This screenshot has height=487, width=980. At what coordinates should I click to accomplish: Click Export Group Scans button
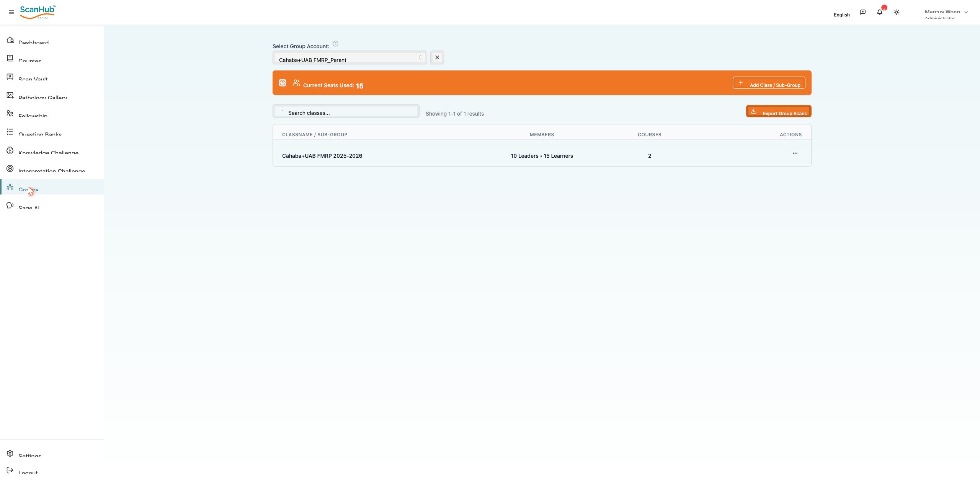tap(779, 111)
